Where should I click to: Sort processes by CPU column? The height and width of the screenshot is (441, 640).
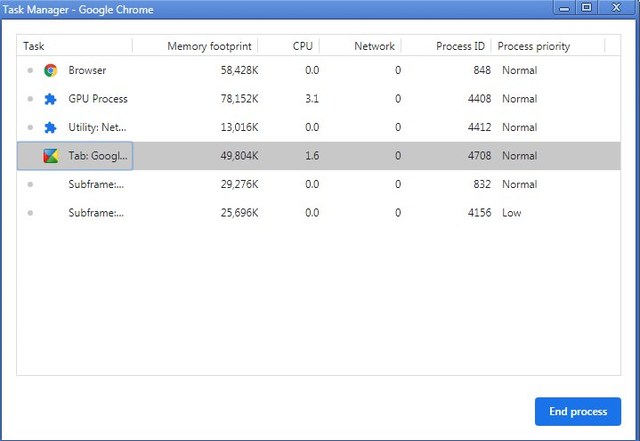tap(303, 46)
